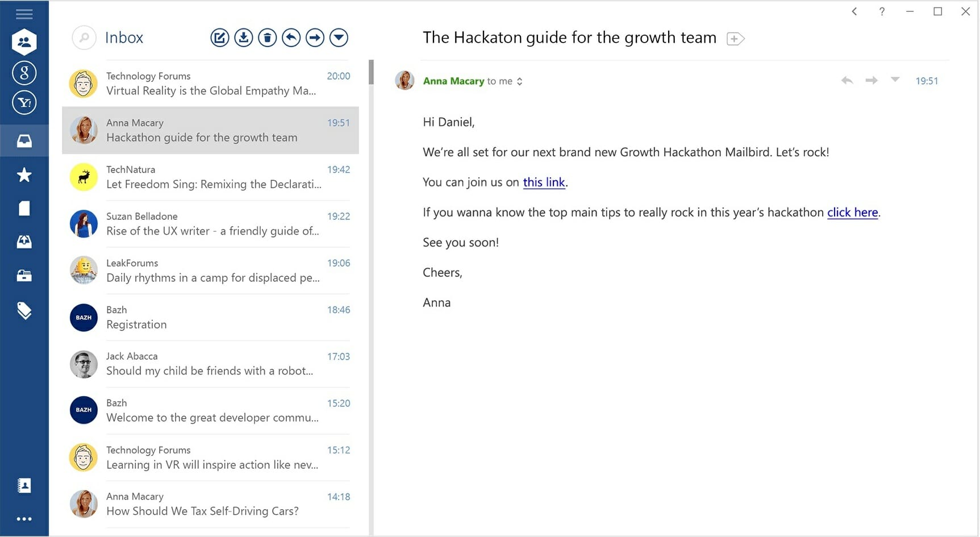Image resolution: width=980 pixels, height=537 pixels.
Task: Open Starred folder in sidebar
Action: click(x=24, y=175)
